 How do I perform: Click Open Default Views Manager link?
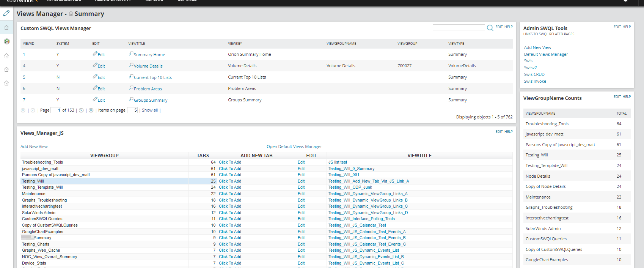click(x=294, y=147)
